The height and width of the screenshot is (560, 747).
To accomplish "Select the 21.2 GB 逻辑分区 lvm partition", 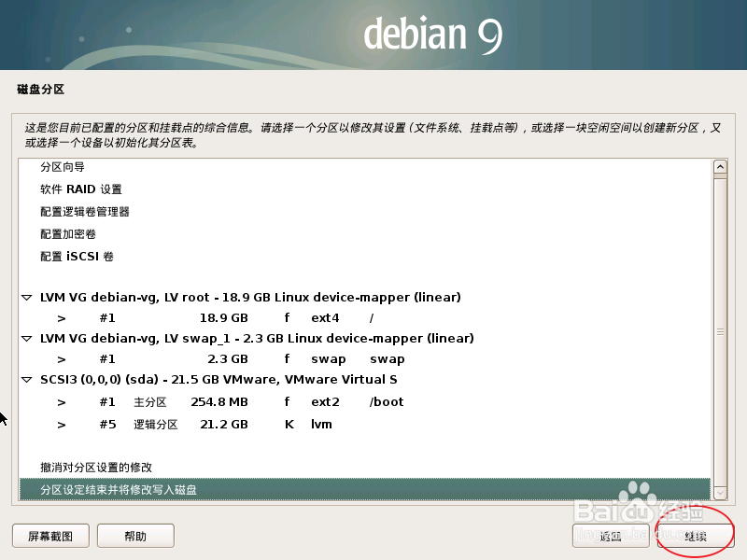I will click(x=364, y=425).
